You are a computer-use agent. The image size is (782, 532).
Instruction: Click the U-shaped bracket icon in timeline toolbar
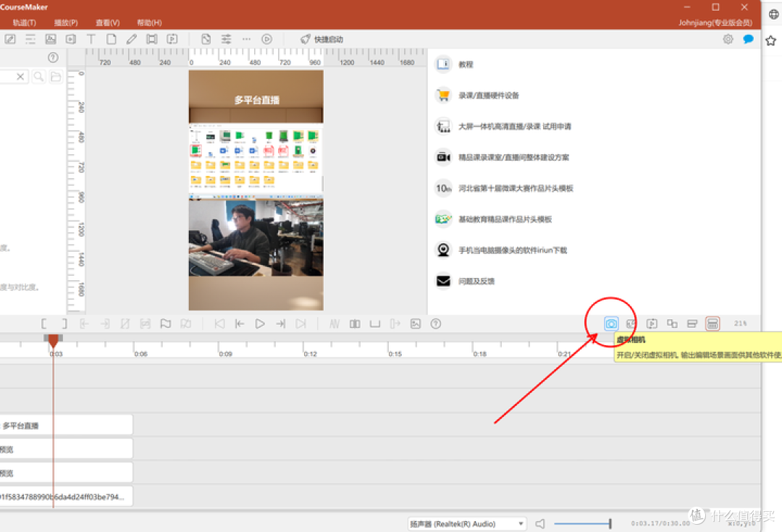click(x=375, y=324)
